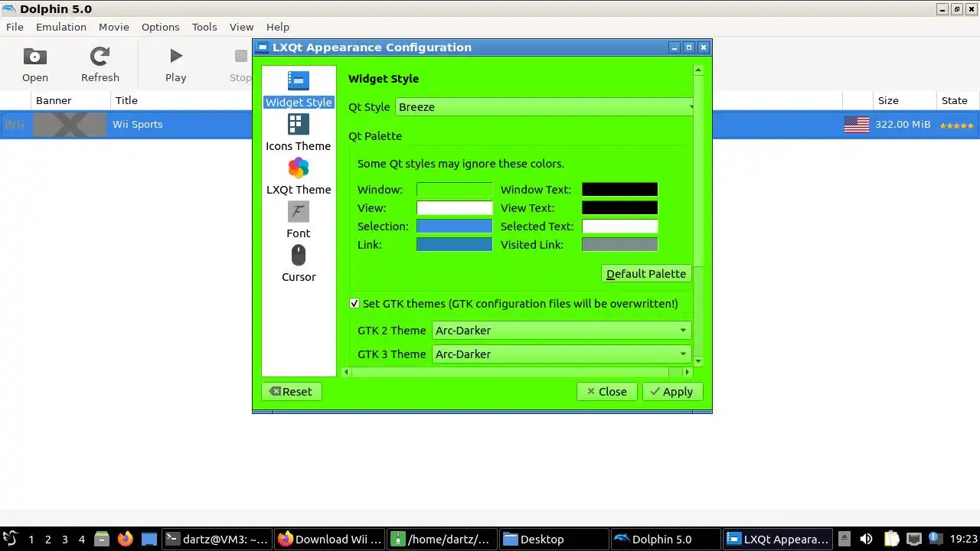Click the vertical scrollbar up arrow in the dialog

[x=698, y=70]
